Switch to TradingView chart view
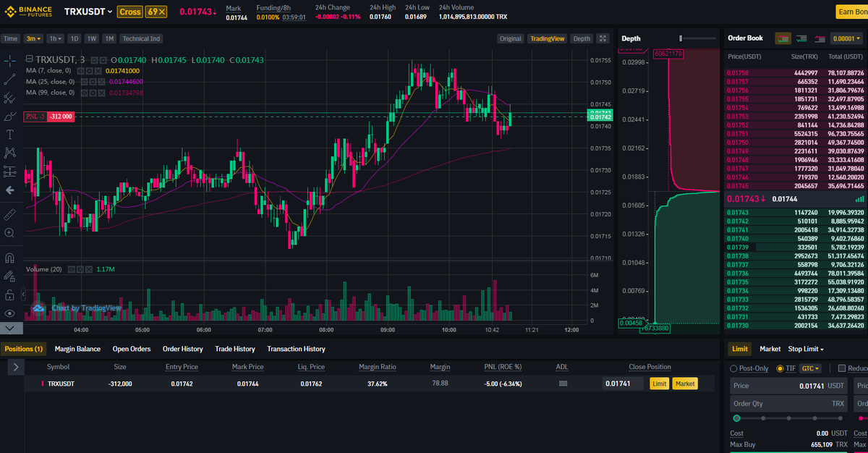 (x=547, y=38)
